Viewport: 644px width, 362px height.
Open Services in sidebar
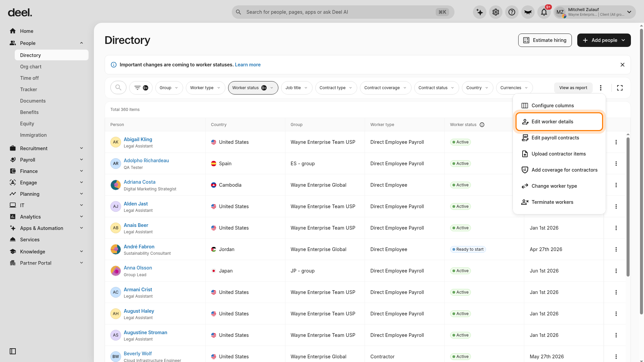[47, 240]
